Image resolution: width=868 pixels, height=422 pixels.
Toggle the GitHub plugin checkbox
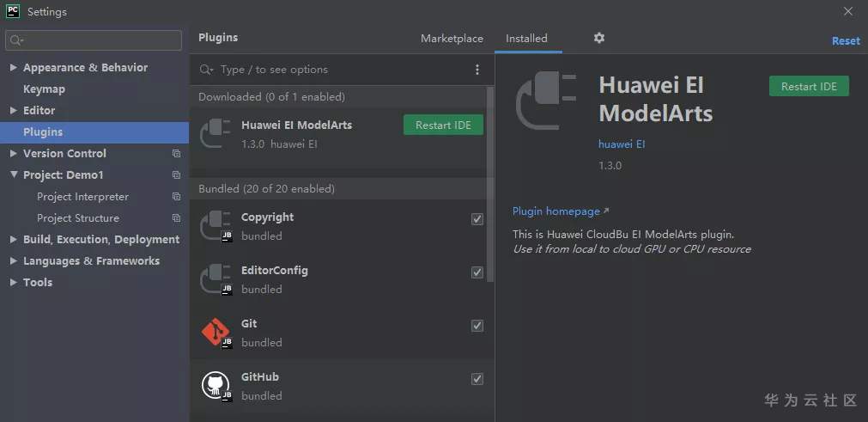(477, 379)
